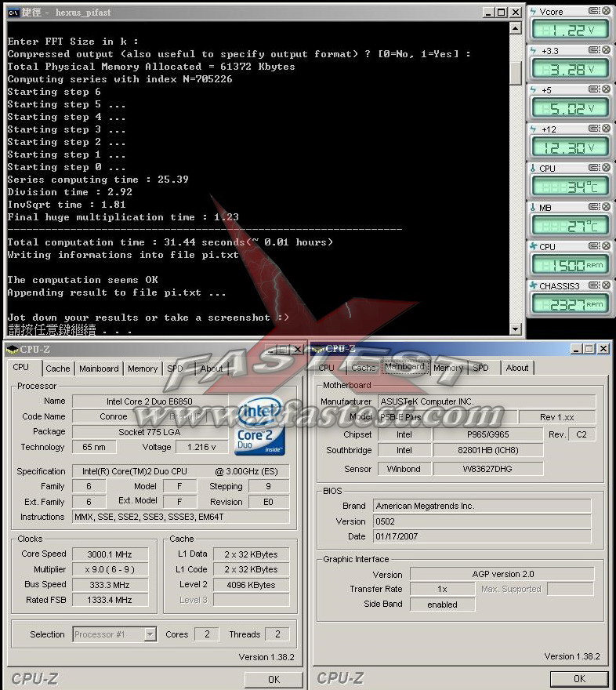Click the thermometer icon beside MB
The width and height of the screenshot is (616, 690).
tap(533, 207)
